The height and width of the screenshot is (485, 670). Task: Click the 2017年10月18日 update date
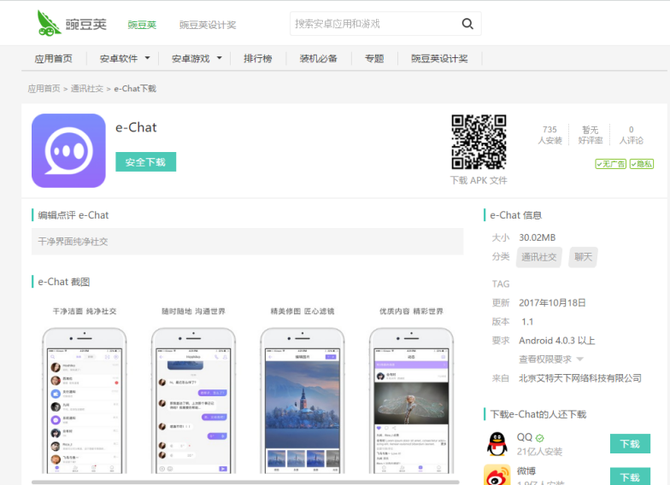click(552, 303)
